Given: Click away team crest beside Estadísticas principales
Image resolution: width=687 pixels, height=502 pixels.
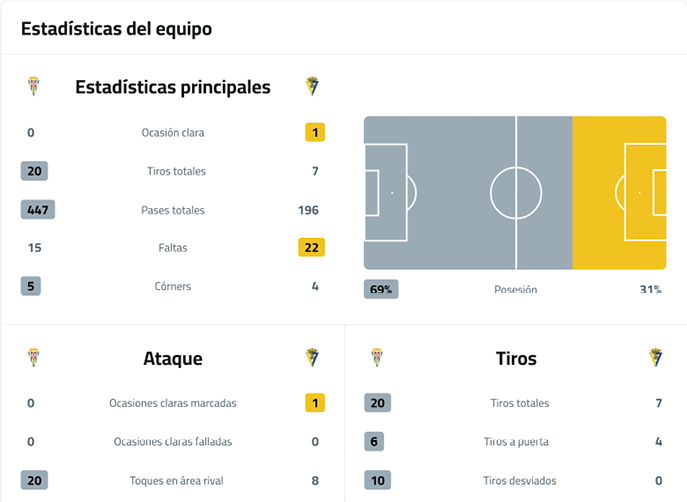Looking at the screenshot, I should tap(312, 87).
